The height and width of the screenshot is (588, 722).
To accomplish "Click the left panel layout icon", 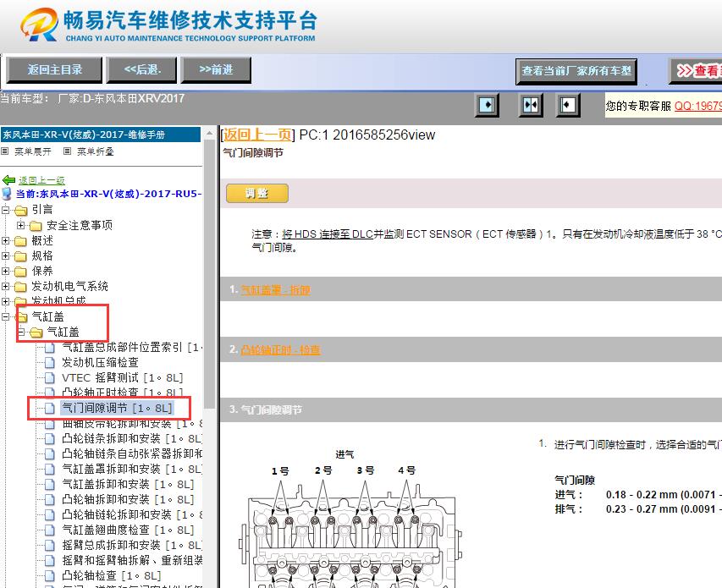I will tap(487, 105).
